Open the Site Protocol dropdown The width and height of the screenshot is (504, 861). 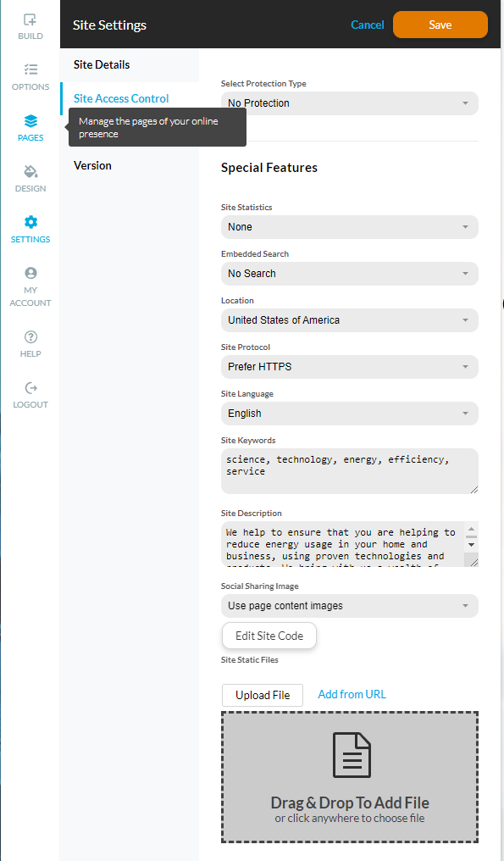coord(350,367)
